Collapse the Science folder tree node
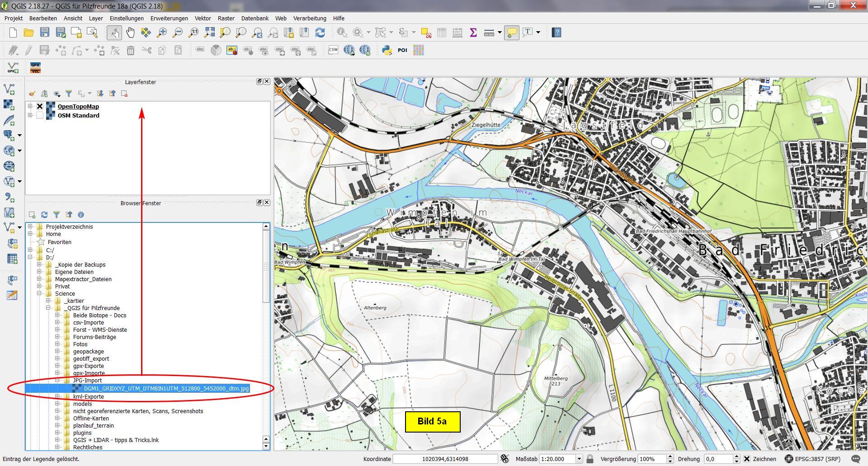 39,294
